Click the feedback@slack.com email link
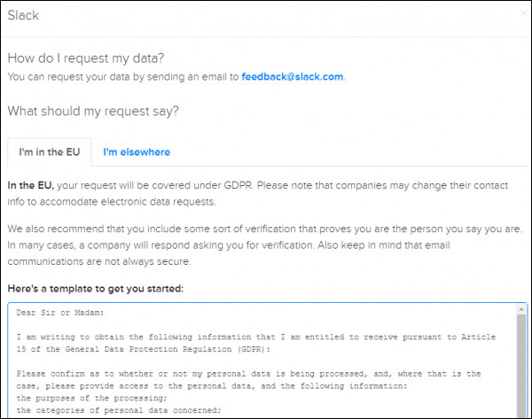This screenshot has height=419, width=532. tap(292, 77)
